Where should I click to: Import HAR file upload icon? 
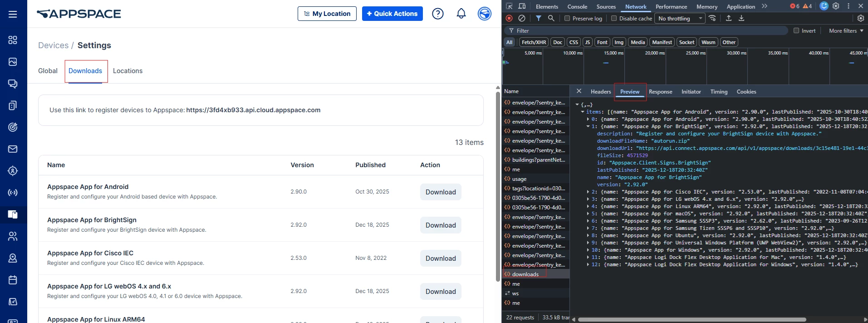coord(729,18)
